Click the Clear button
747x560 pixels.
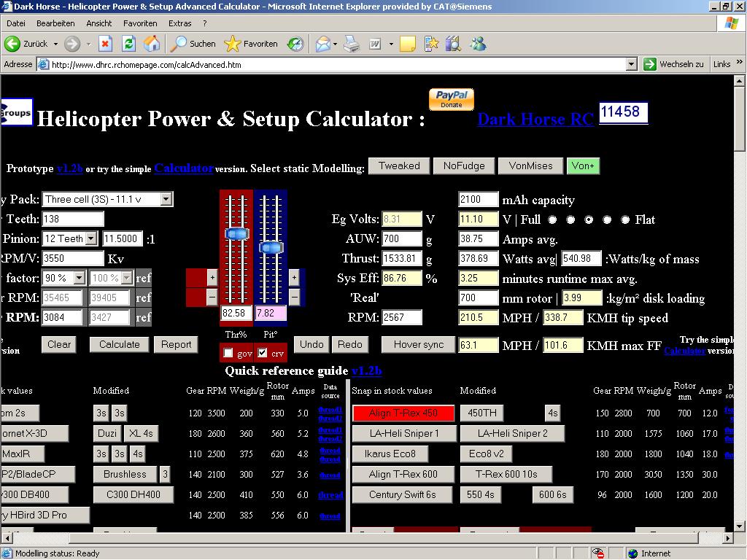click(59, 345)
